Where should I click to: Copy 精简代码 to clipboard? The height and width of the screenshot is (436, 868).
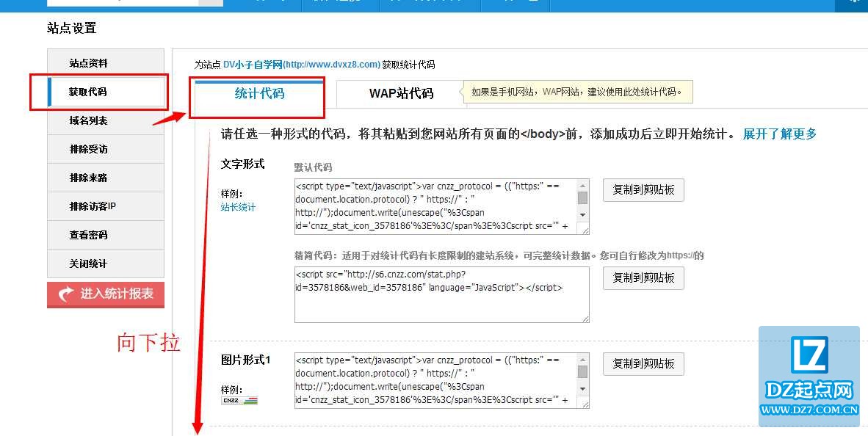643,278
